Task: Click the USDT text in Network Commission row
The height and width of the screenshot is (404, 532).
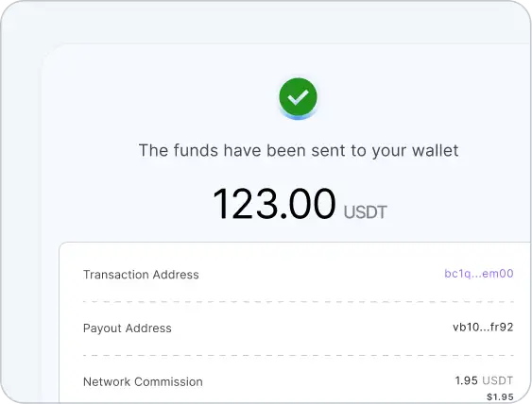Action: (498, 380)
